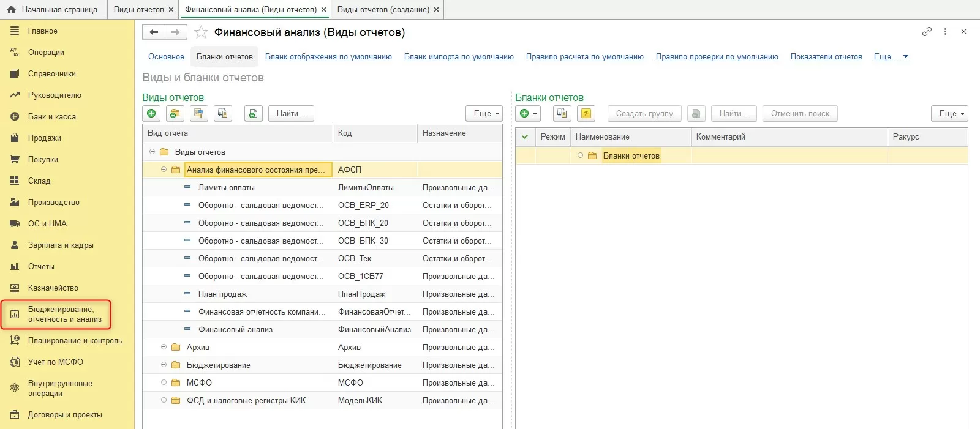Click the green create button in Виды отчетов

pos(151,113)
